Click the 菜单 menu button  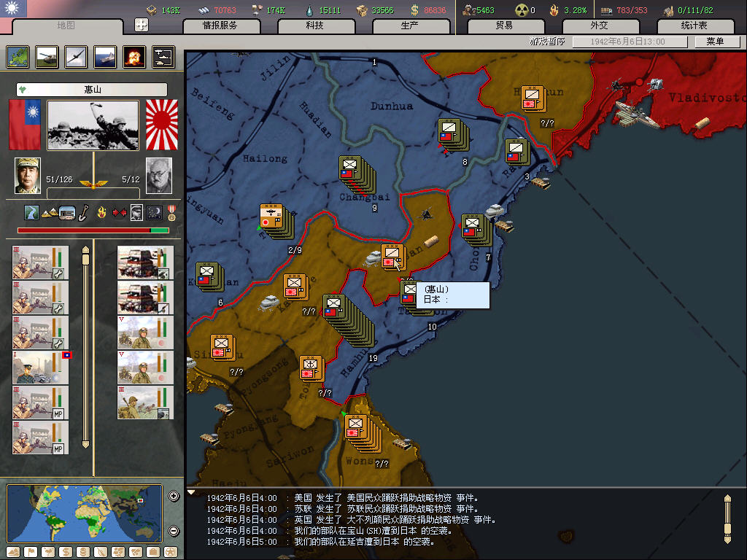point(717,42)
